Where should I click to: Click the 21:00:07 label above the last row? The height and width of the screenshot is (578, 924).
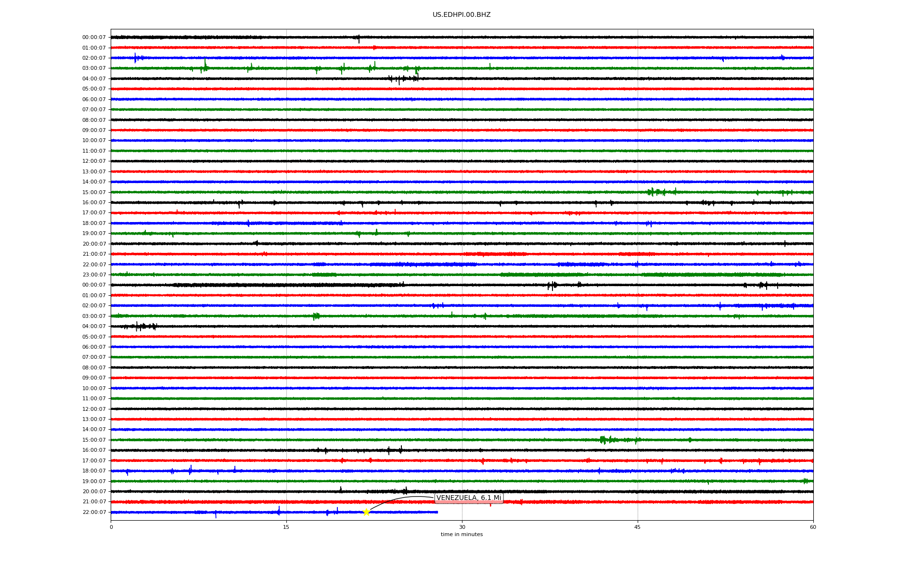tap(94, 502)
